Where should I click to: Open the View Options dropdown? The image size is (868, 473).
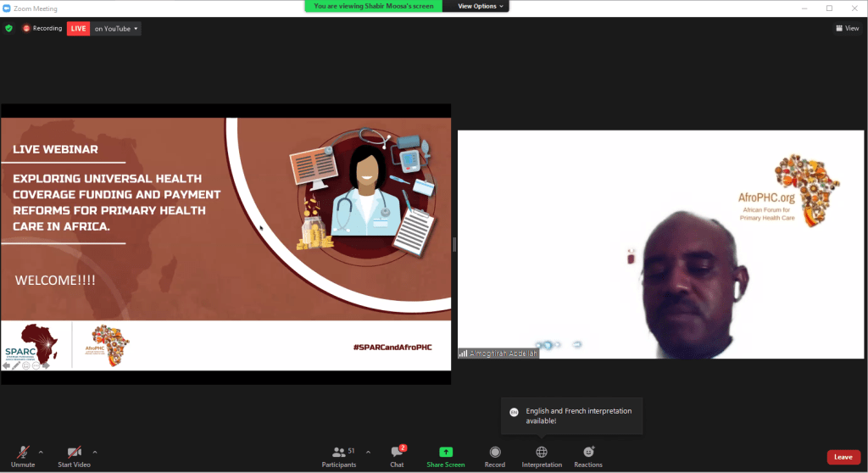[x=480, y=6]
